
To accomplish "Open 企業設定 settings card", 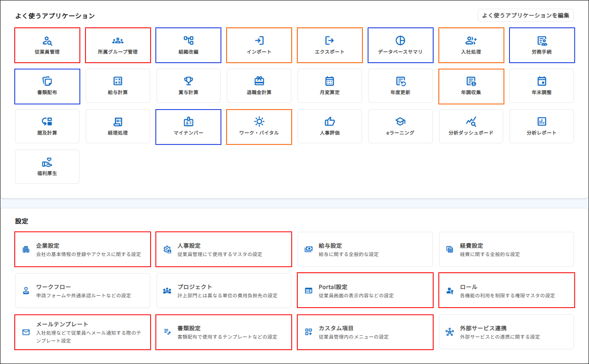I will 83,249.
